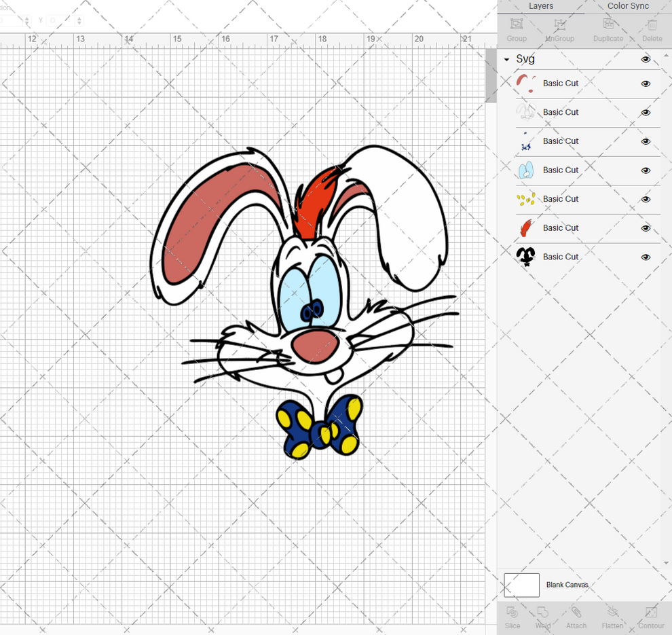Click the Delete icon in the Layers panel
The height and width of the screenshot is (635, 672).
click(652, 29)
